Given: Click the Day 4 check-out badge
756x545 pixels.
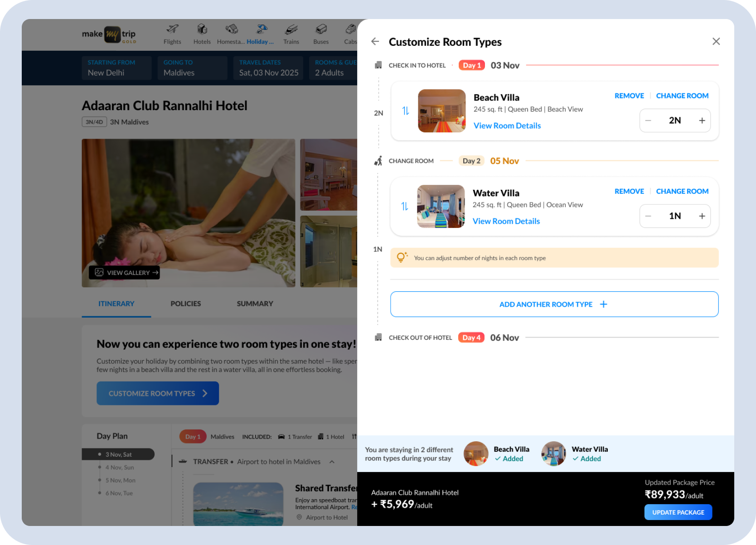Looking at the screenshot, I should (471, 338).
